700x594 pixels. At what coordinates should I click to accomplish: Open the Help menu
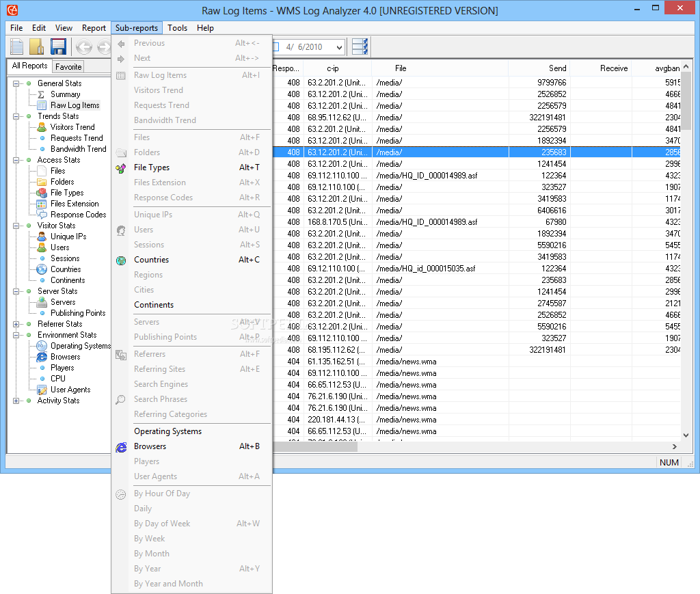click(x=205, y=27)
